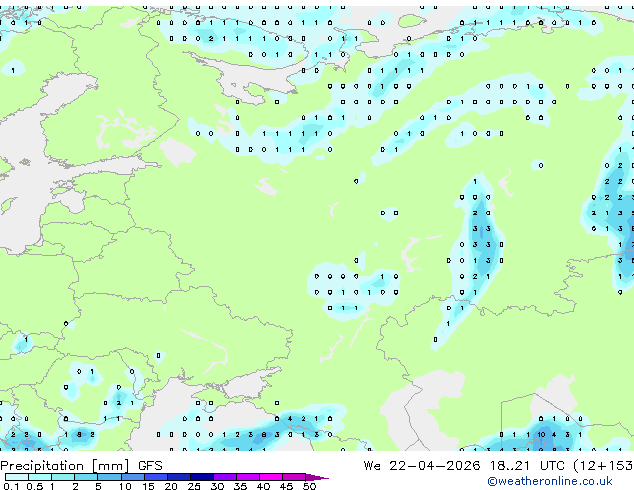Click the '40' legend label
Image resolution: width=634 pixels, height=490 pixels.
(x=263, y=486)
